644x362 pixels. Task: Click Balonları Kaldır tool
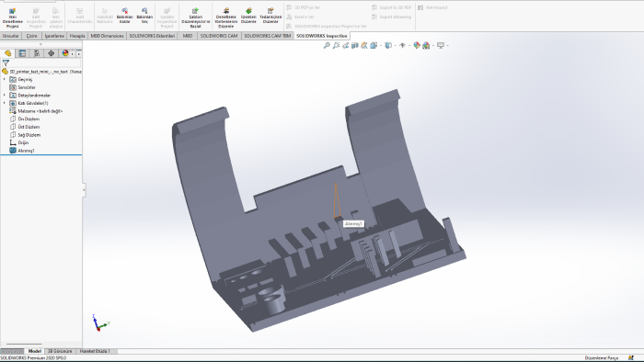pyautogui.click(x=124, y=16)
